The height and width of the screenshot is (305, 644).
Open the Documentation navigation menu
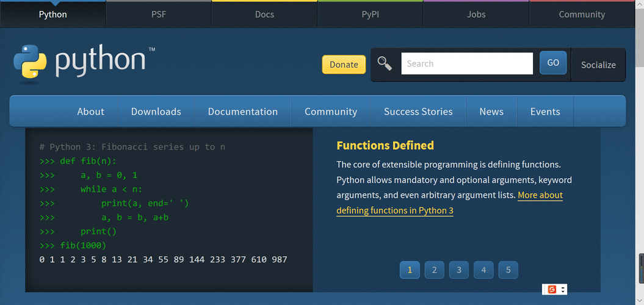[243, 112]
